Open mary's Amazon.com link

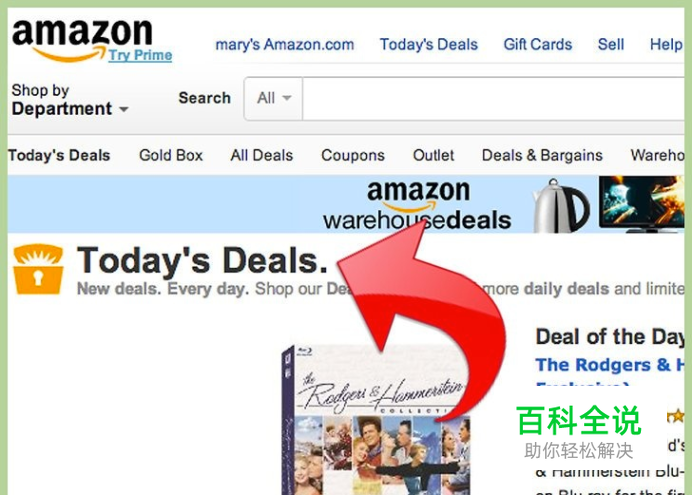point(285,45)
